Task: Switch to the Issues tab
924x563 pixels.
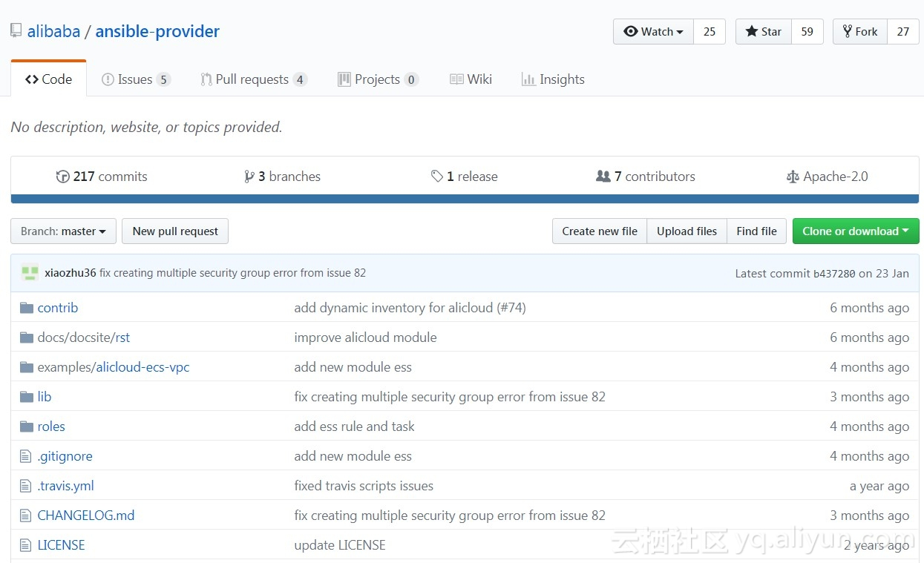Action: [x=136, y=79]
